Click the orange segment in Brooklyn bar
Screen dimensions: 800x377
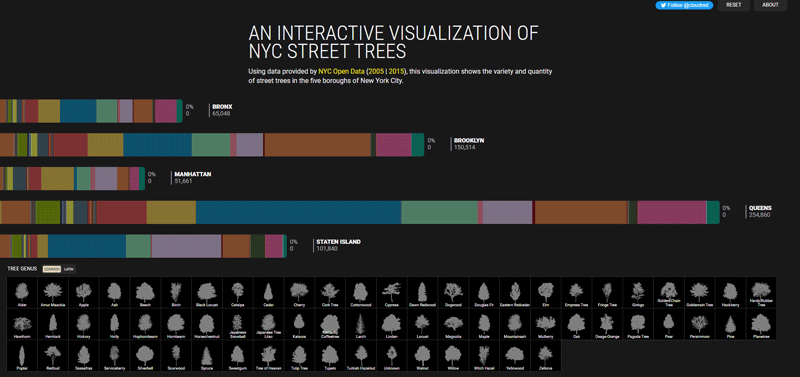click(317, 145)
